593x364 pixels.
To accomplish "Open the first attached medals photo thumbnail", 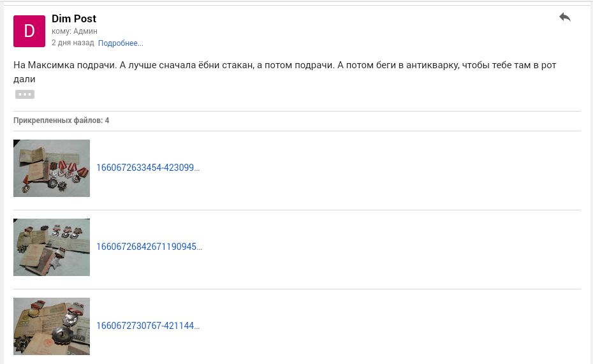I will (52, 168).
